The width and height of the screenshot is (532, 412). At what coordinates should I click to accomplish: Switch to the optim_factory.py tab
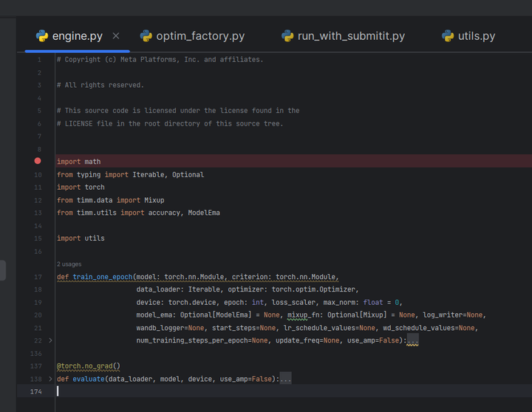(199, 35)
